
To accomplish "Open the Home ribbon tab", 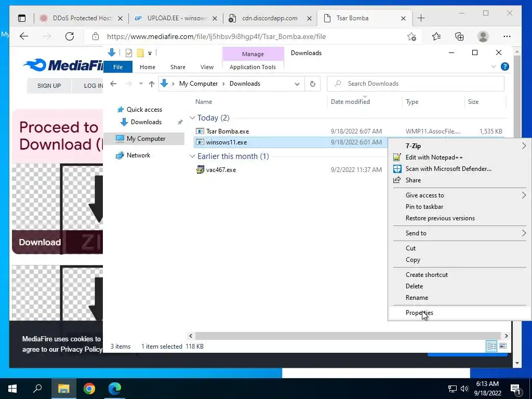I will point(147,67).
